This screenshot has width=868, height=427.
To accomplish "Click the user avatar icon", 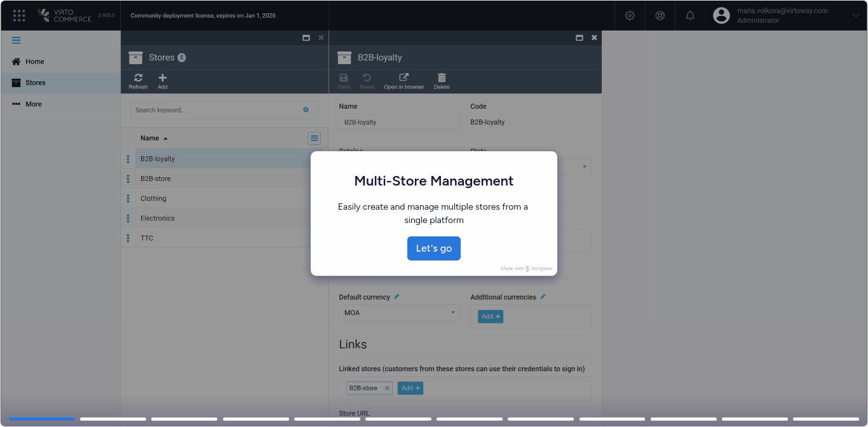I will coord(721,15).
